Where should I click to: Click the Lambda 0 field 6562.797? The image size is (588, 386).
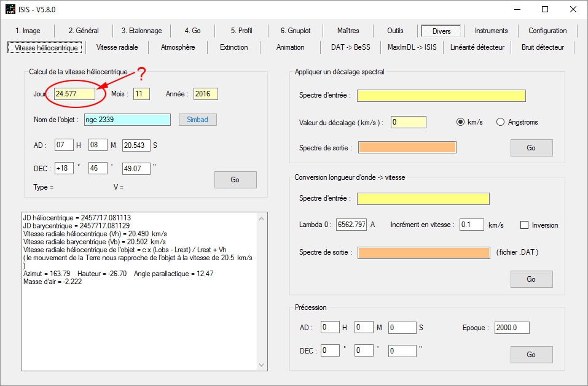351,225
